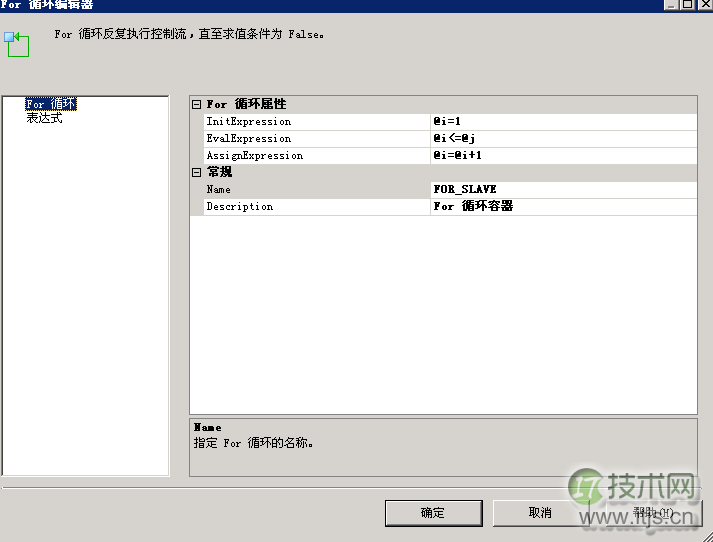713x542 pixels.
Task: Minimize the For 循环编辑器 window
Action: (x=672, y=4)
